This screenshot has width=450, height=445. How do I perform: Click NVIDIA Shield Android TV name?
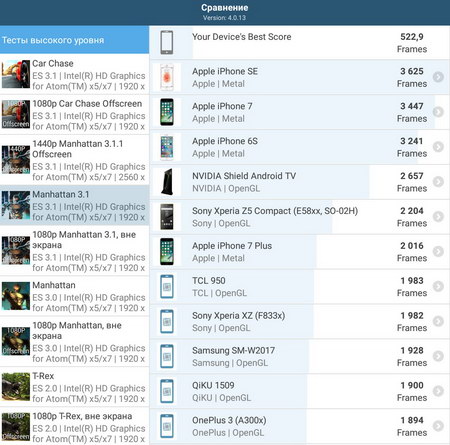tap(244, 176)
